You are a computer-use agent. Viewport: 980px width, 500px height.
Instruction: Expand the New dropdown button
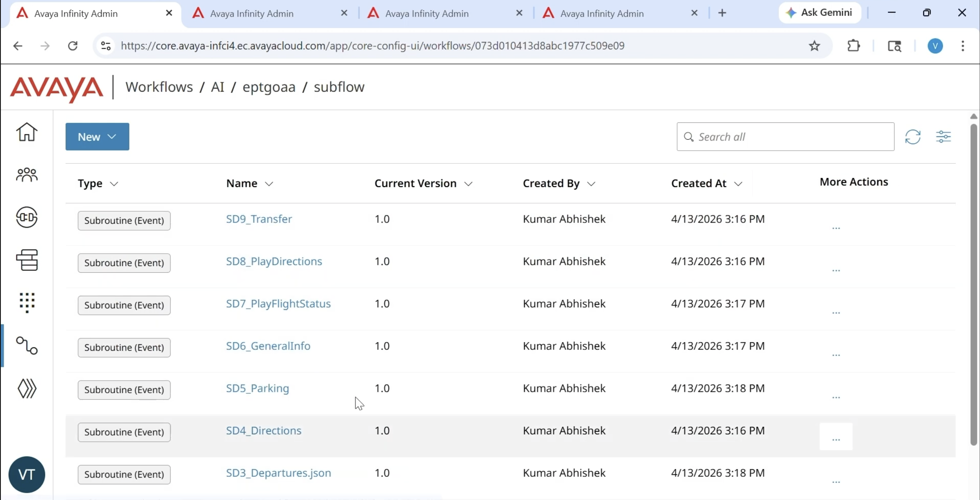(97, 137)
